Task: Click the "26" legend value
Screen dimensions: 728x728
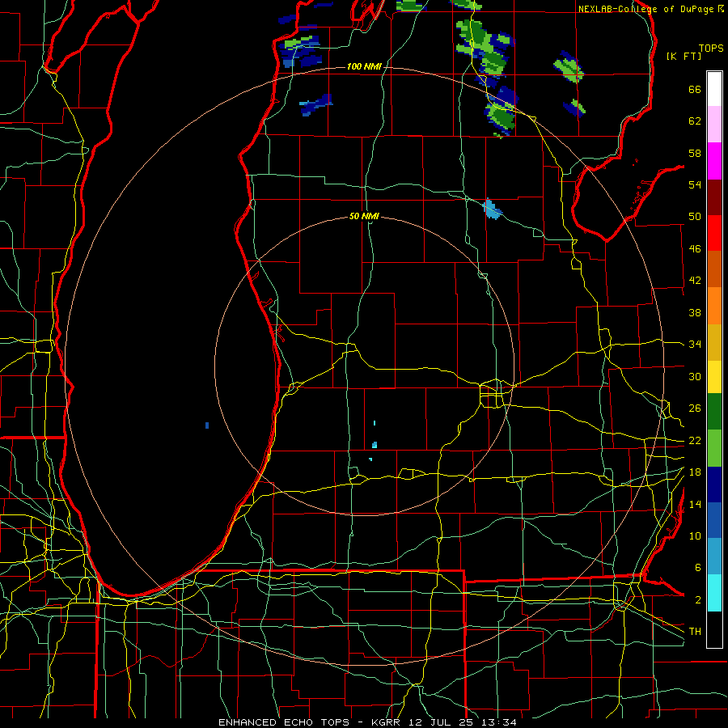Action: pyautogui.click(x=695, y=408)
